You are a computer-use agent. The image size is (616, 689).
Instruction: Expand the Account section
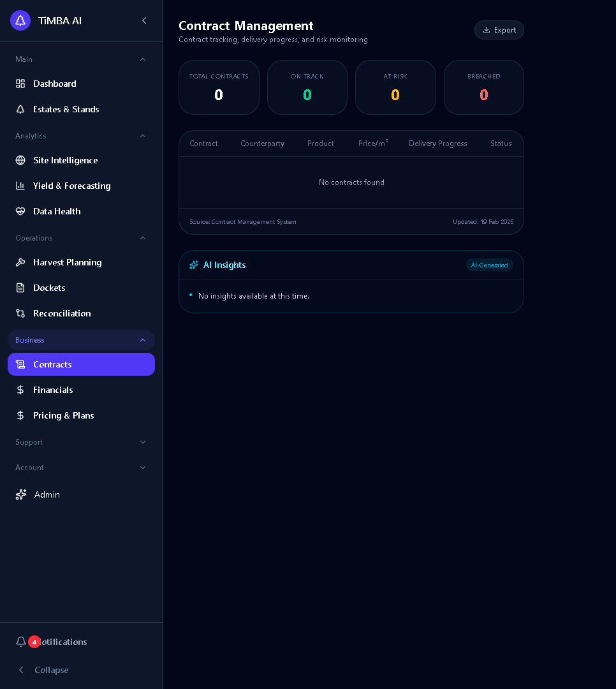[143, 468]
